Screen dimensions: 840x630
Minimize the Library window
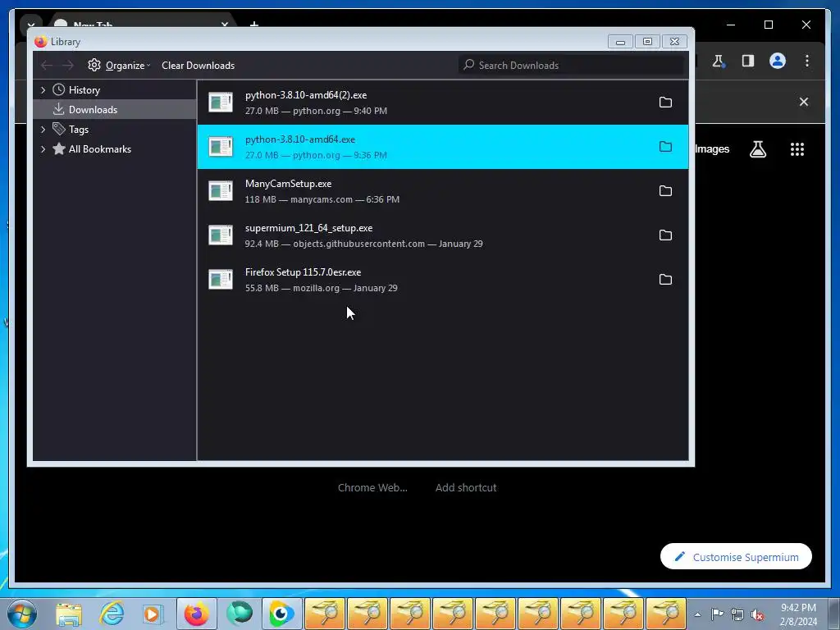click(620, 42)
